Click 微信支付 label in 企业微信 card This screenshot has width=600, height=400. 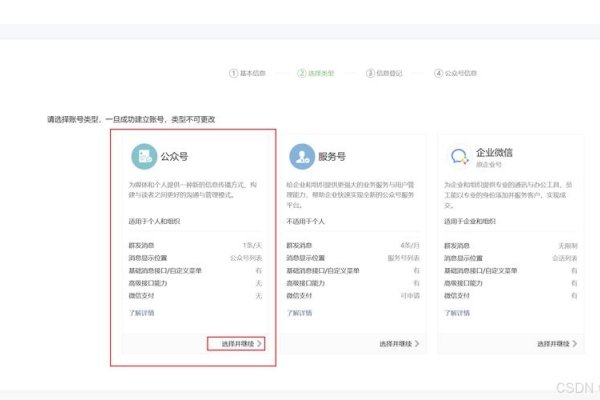pos(457,296)
